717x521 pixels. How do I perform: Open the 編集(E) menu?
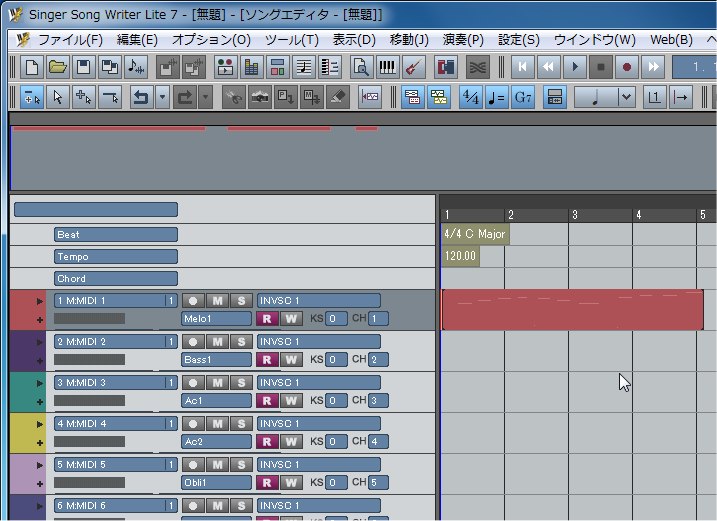137,40
